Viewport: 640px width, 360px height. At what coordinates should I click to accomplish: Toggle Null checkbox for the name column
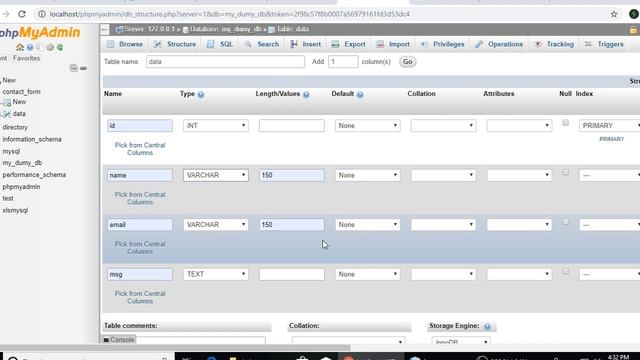click(565, 172)
